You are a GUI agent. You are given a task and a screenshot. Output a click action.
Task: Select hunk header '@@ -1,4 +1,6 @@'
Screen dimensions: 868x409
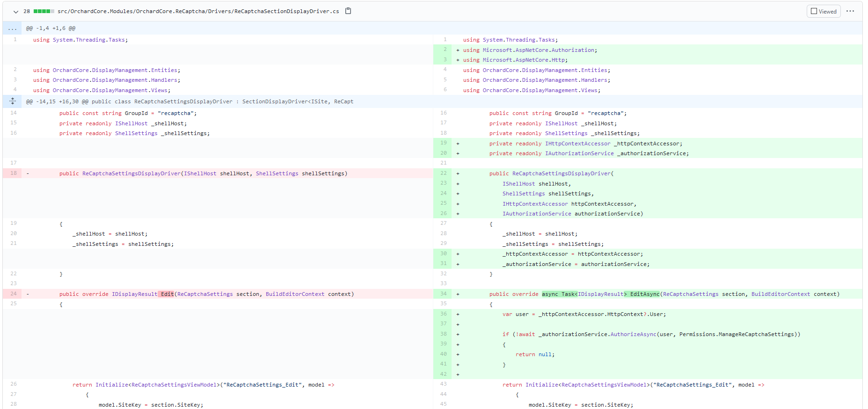tap(51, 28)
